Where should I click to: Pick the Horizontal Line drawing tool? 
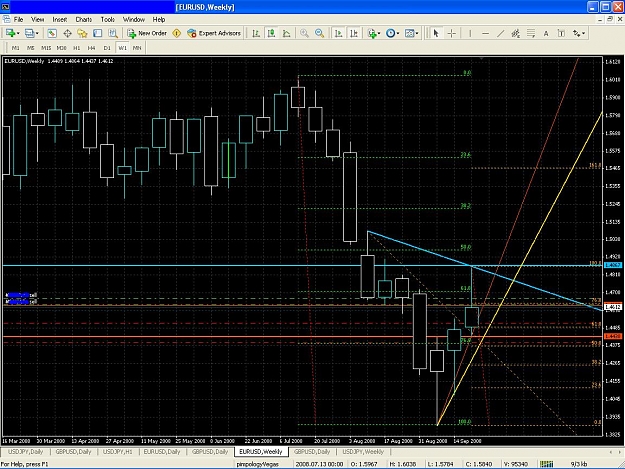click(x=485, y=33)
